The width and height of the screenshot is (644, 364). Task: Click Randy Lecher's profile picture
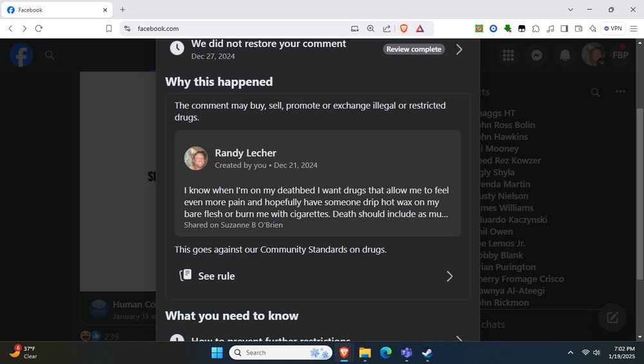coord(196,158)
